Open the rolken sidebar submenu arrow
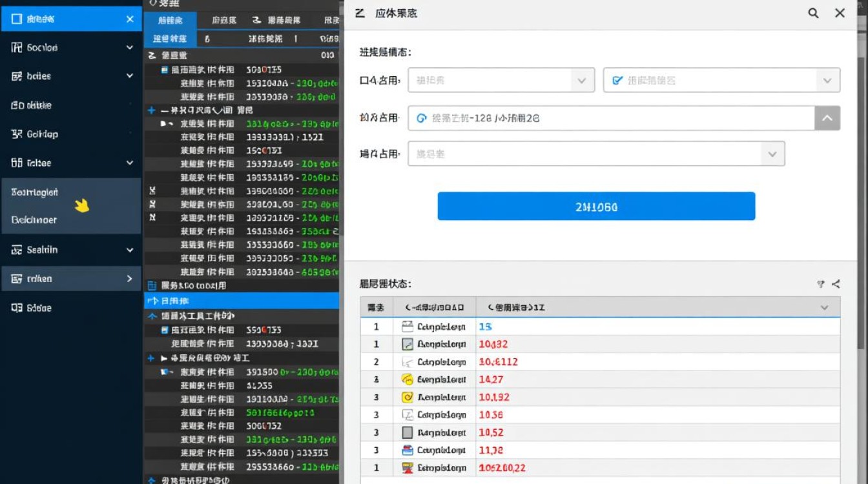The width and height of the screenshot is (868, 484). point(130,279)
